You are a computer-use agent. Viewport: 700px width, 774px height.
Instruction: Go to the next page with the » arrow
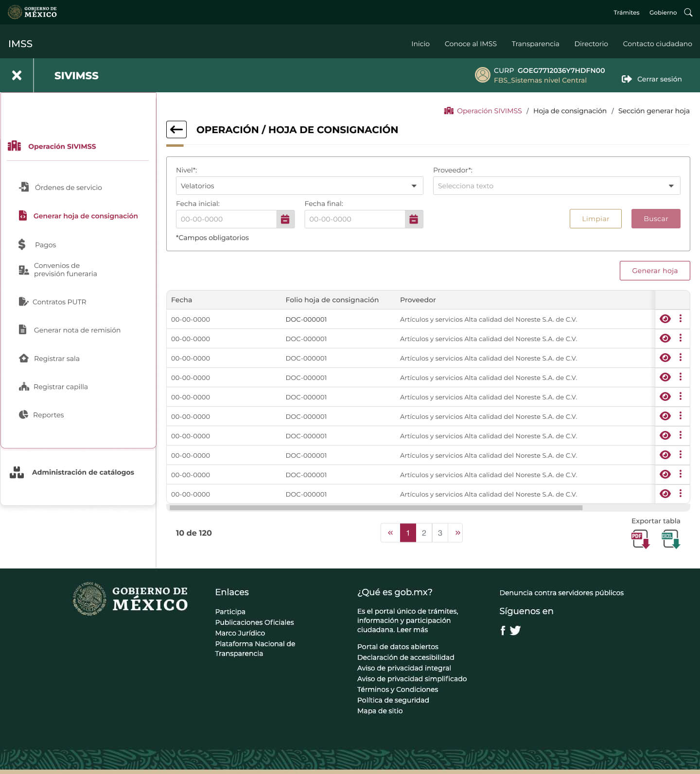[x=457, y=533]
